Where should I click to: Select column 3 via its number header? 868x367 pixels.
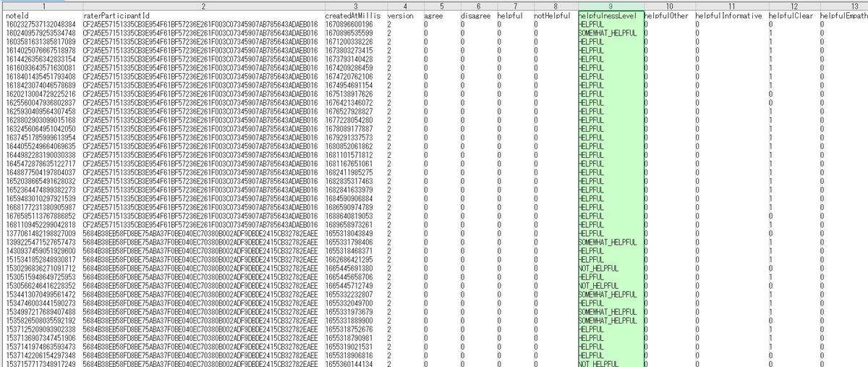tap(354, 6)
